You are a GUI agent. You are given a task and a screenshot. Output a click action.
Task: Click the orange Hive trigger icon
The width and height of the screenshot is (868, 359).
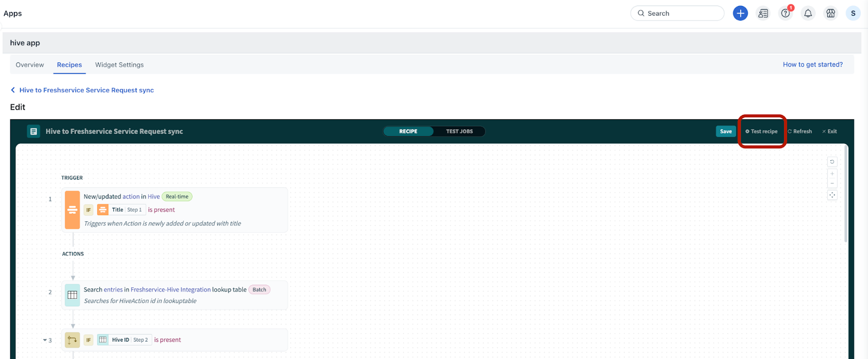click(x=72, y=210)
